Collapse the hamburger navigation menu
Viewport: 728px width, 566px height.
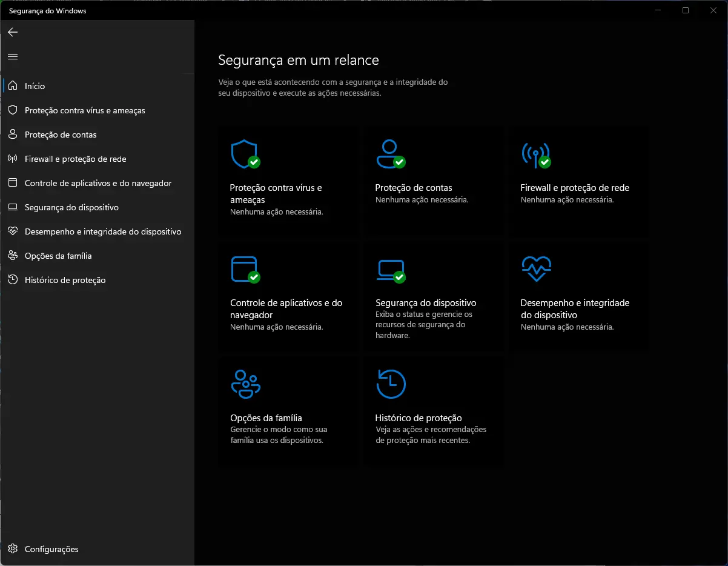(x=13, y=56)
